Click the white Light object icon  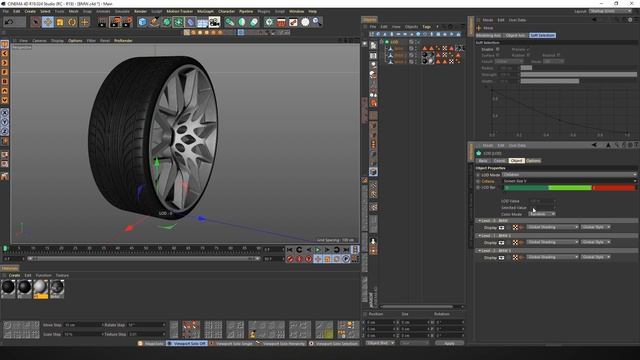(x=305, y=22)
